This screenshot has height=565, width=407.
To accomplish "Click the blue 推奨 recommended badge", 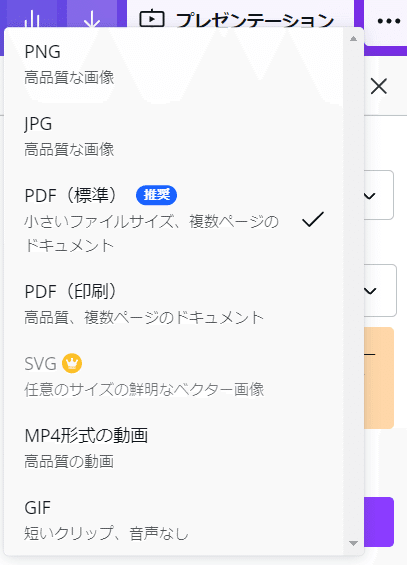I will point(156,195).
